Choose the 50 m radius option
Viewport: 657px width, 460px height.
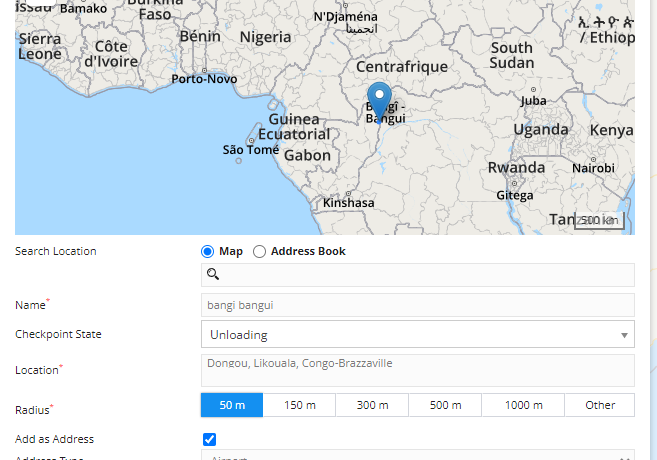[x=232, y=405]
